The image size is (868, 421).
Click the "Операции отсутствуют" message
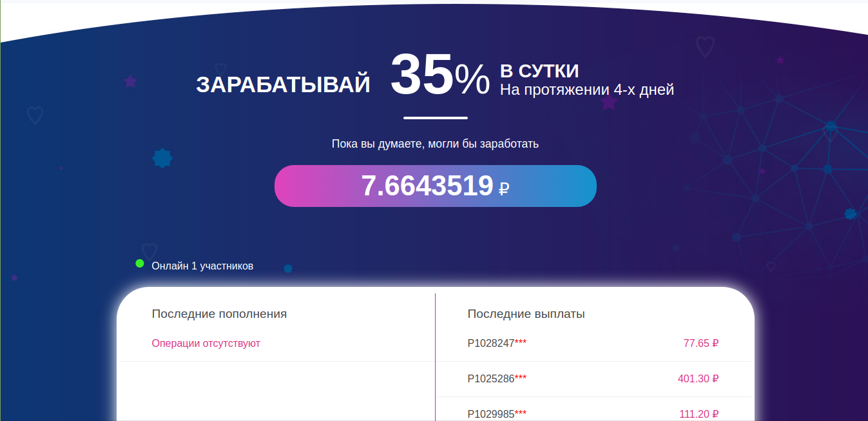point(206,343)
